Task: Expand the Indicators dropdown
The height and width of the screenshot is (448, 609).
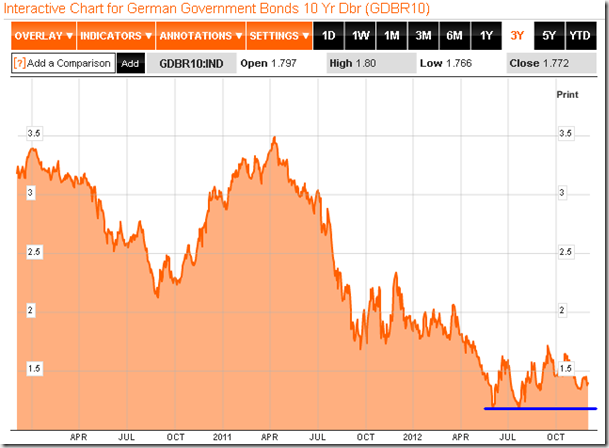Action: click(115, 36)
